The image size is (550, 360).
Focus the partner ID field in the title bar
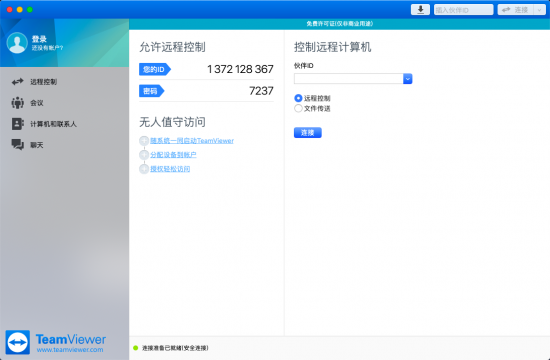(x=463, y=10)
